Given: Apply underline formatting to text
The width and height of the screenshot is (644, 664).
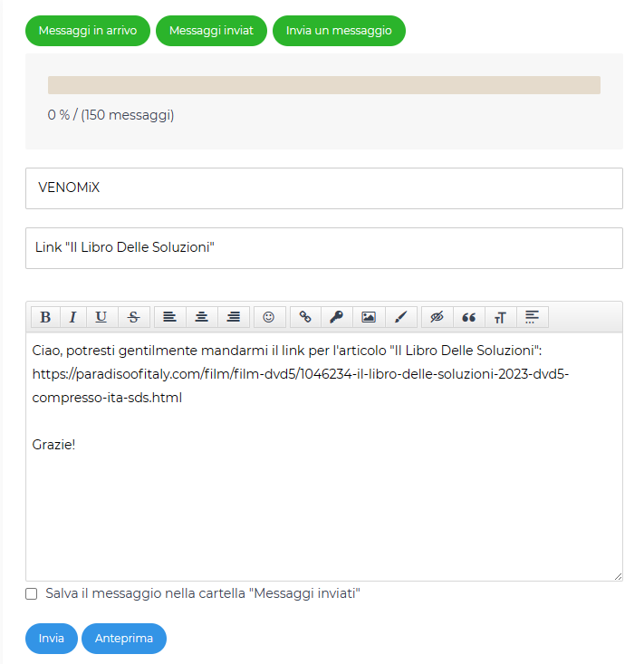Looking at the screenshot, I should pyautogui.click(x=101, y=317).
